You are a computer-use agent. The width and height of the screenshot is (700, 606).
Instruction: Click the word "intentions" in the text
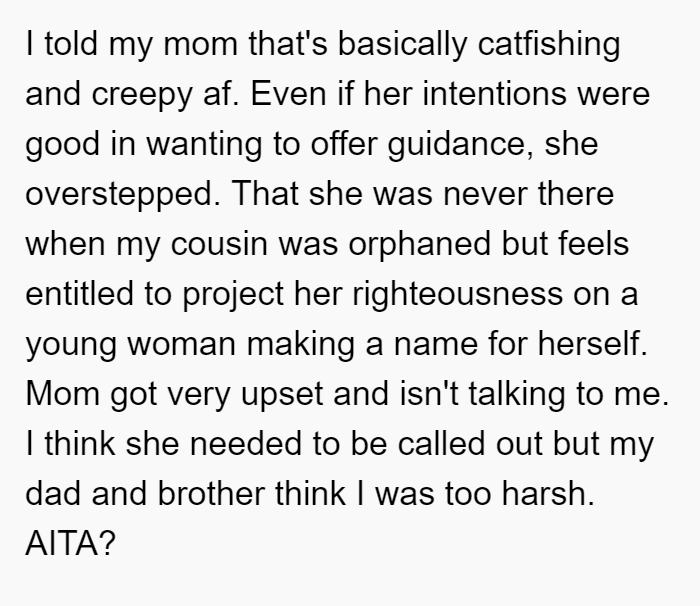pyautogui.click(x=494, y=94)
